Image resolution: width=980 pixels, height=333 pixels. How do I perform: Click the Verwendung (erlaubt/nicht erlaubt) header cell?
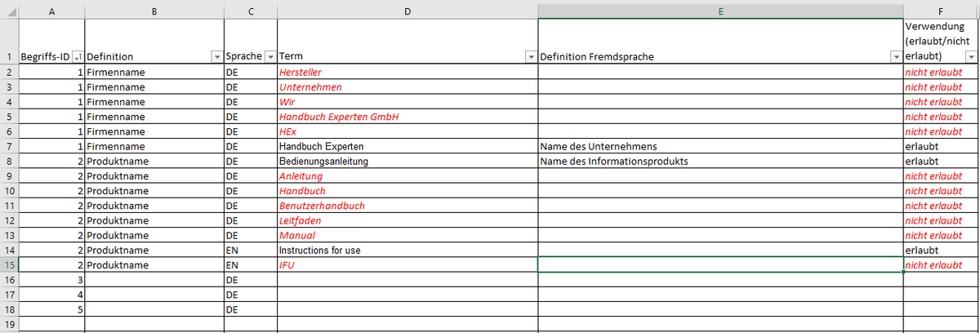click(941, 42)
